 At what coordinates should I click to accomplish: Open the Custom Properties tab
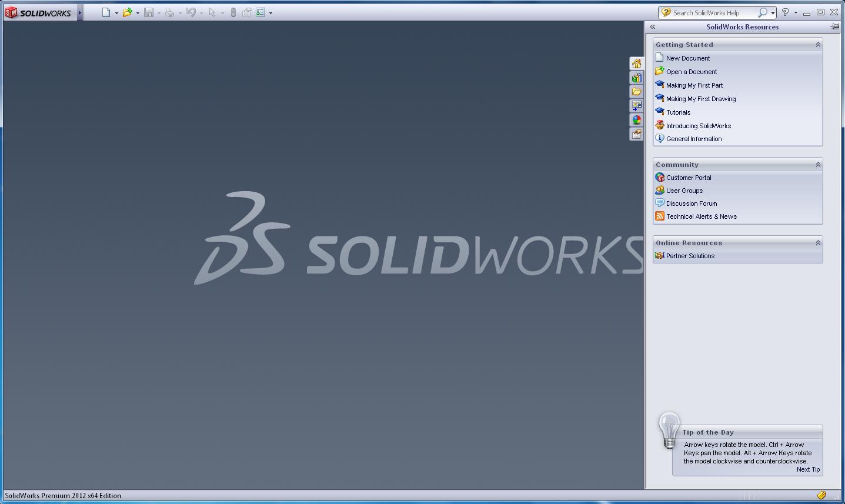636,134
